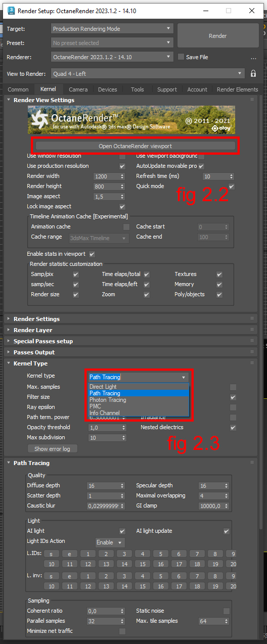Open the View to Render dropdown
The width and height of the screenshot is (267, 644).
pos(149,73)
